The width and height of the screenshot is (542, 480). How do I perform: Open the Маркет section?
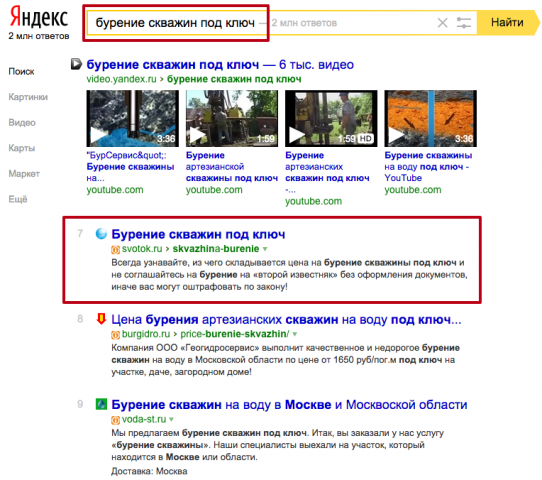point(24,174)
